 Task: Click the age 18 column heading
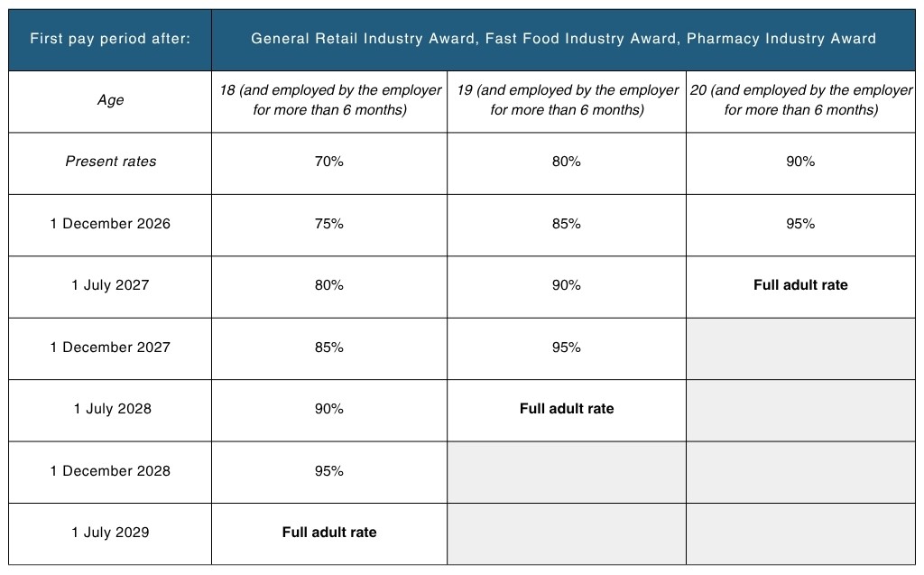point(329,100)
